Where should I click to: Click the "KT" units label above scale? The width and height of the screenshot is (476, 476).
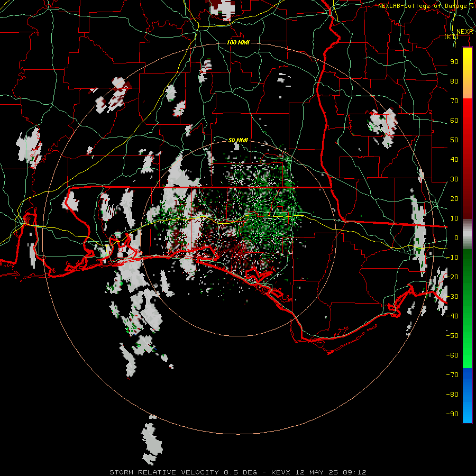pyautogui.click(x=452, y=37)
